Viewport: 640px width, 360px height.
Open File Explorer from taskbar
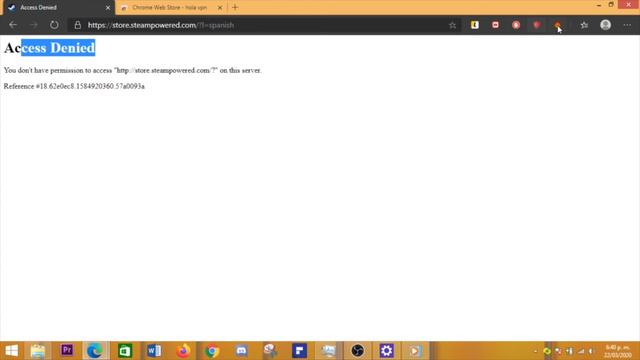(38, 351)
